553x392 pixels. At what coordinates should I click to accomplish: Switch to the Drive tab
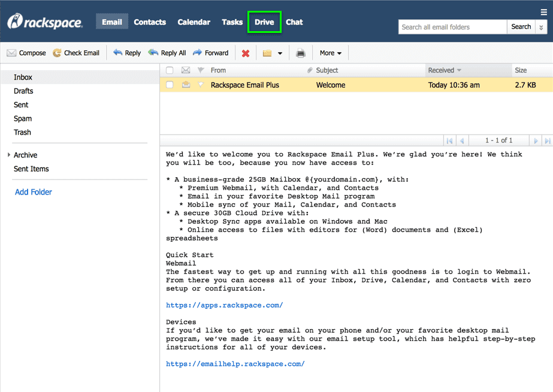pos(264,22)
